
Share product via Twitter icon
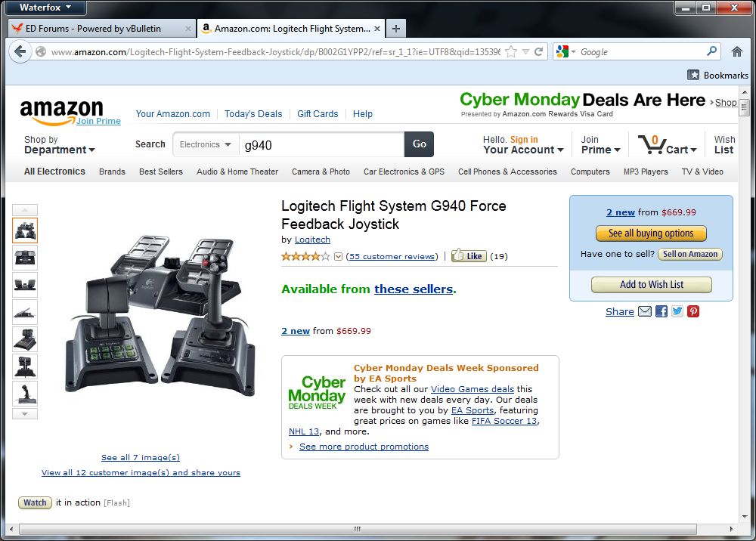click(677, 311)
